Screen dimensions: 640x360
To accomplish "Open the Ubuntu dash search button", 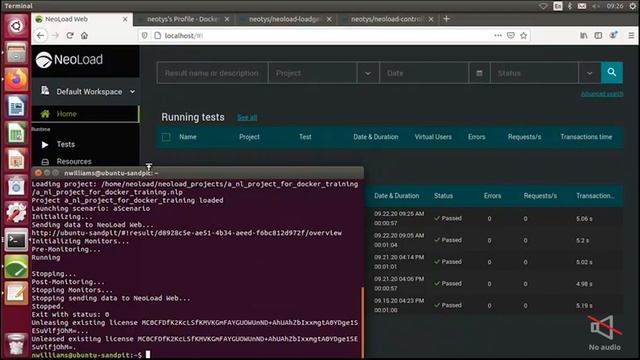I will tap(16, 26).
